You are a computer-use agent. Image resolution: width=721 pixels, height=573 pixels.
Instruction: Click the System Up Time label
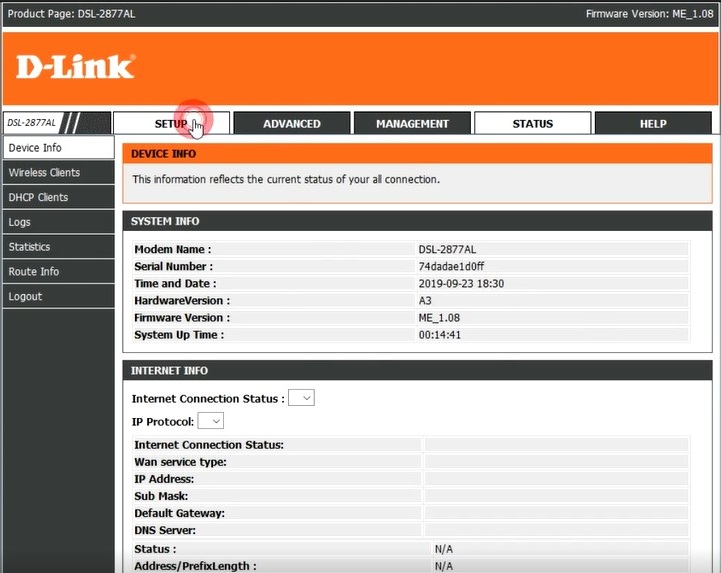pos(179,335)
